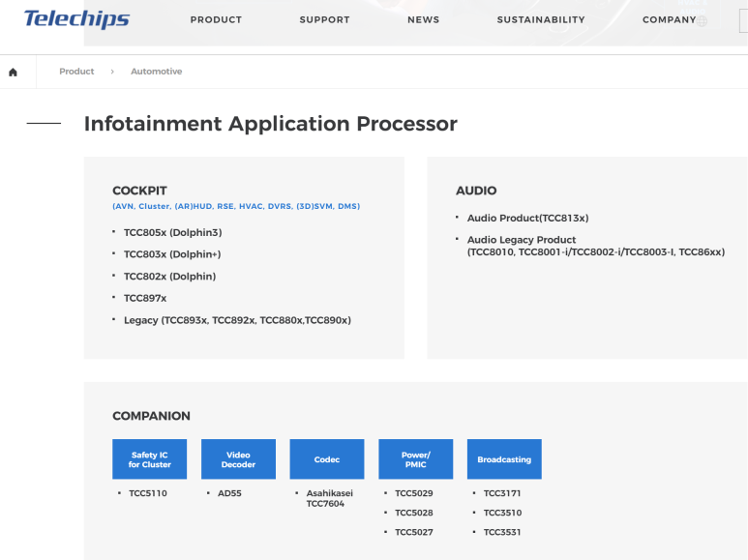
Task: Click the globe language icon
Action: coord(702,21)
